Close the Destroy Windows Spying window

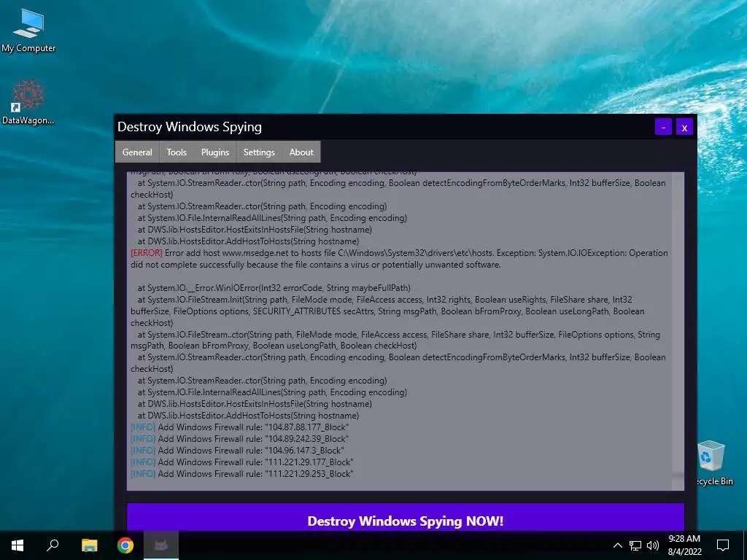click(x=684, y=127)
